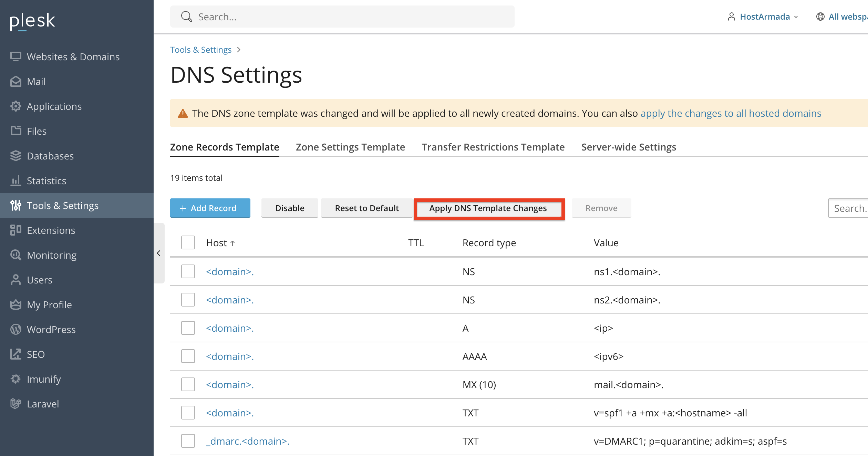The image size is (868, 456).
Task: Open Databases stack icon
Action: [16, 156]
